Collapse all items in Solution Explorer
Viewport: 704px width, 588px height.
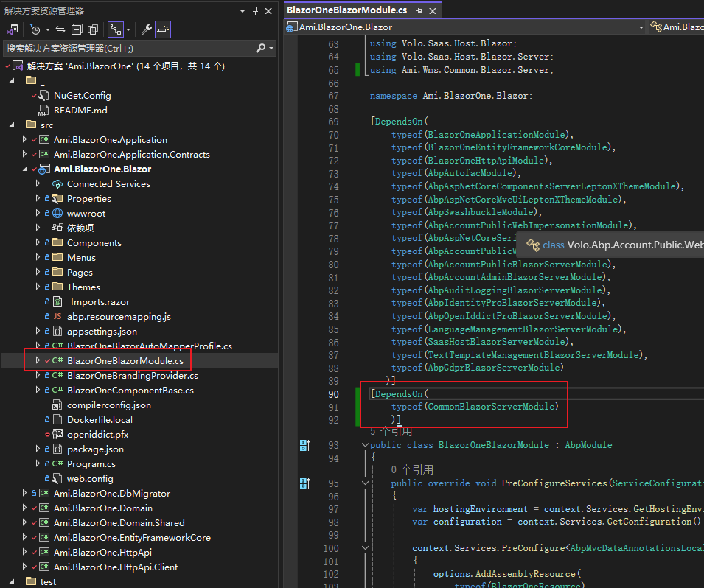point(77,29)
